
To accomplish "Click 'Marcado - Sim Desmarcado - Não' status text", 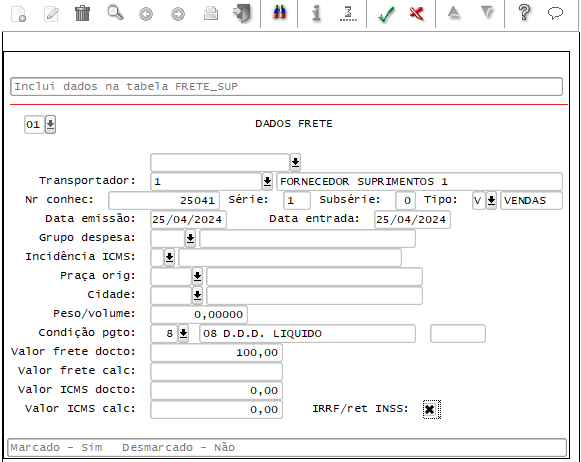I will pyautogui.click(x=123, y=448).
